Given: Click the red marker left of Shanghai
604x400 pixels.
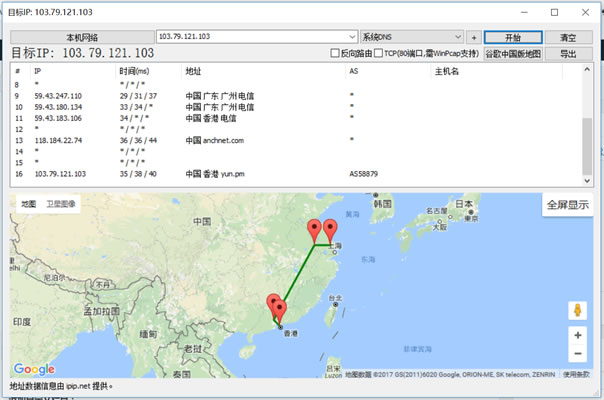Looking at the screenshot, I should (315, 230).
